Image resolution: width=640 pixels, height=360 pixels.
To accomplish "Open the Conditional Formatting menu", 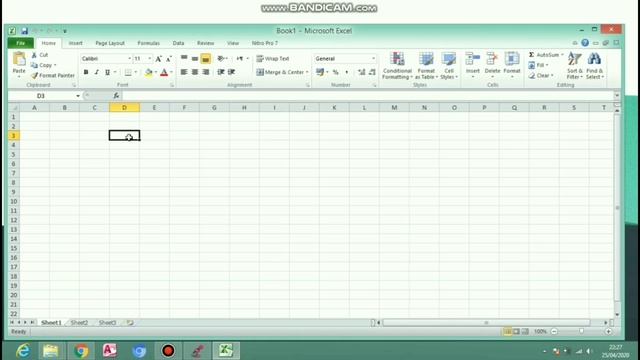I will 397,65.
